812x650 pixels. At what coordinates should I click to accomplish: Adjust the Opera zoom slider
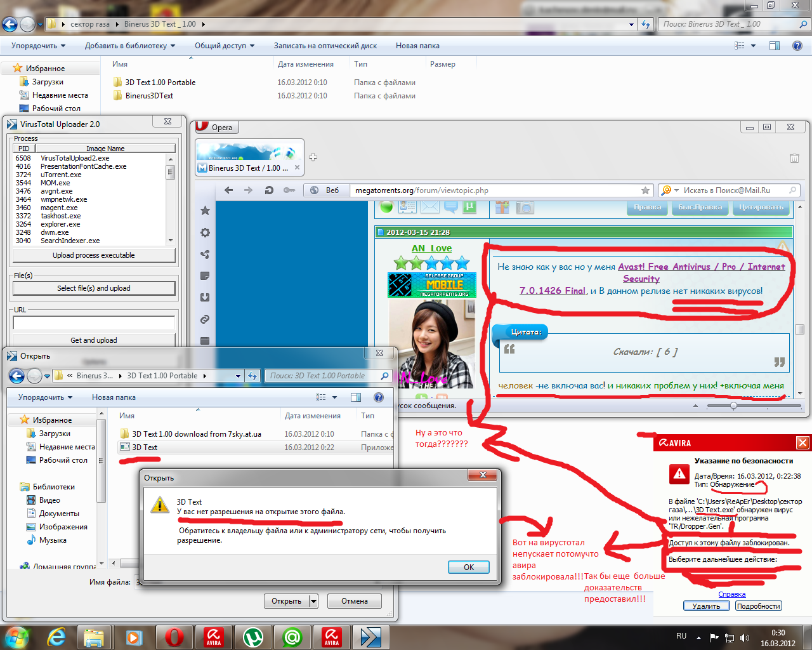733,406
